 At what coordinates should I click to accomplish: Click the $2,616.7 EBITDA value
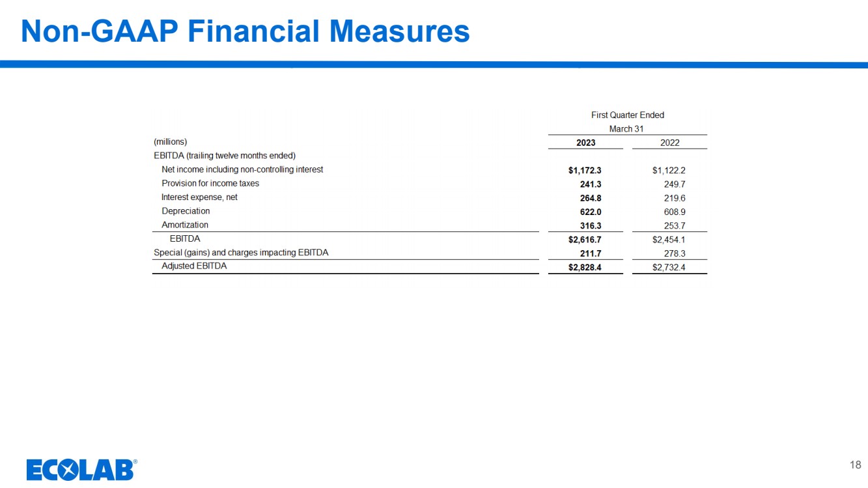pyautogui.click(x=585, y=240)
